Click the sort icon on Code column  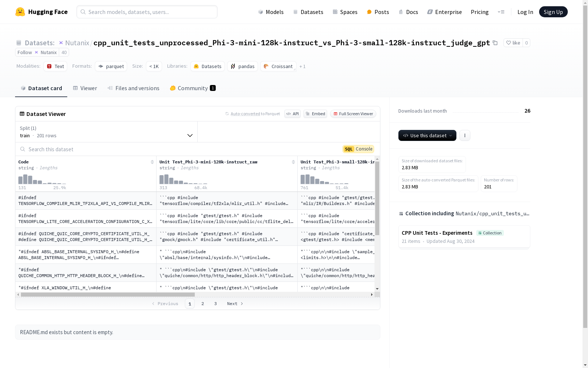[x=152, y=162]
